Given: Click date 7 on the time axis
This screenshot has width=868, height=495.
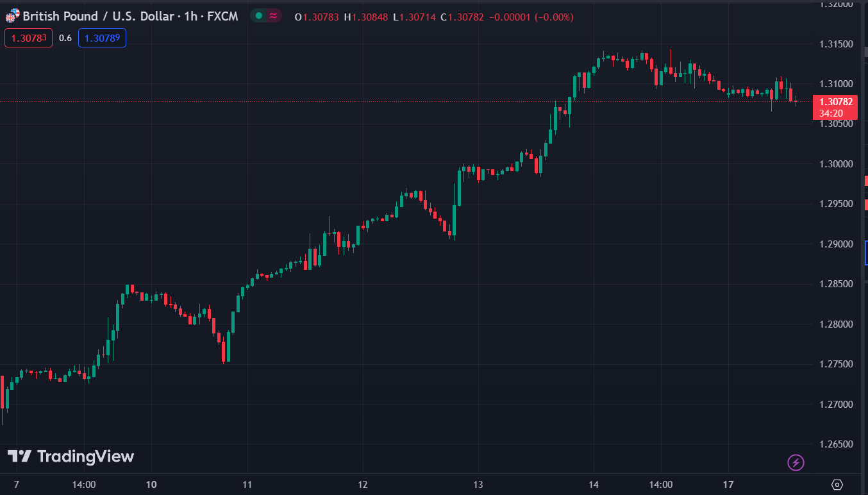Looking at the screenshot, I should click(17, 485).
